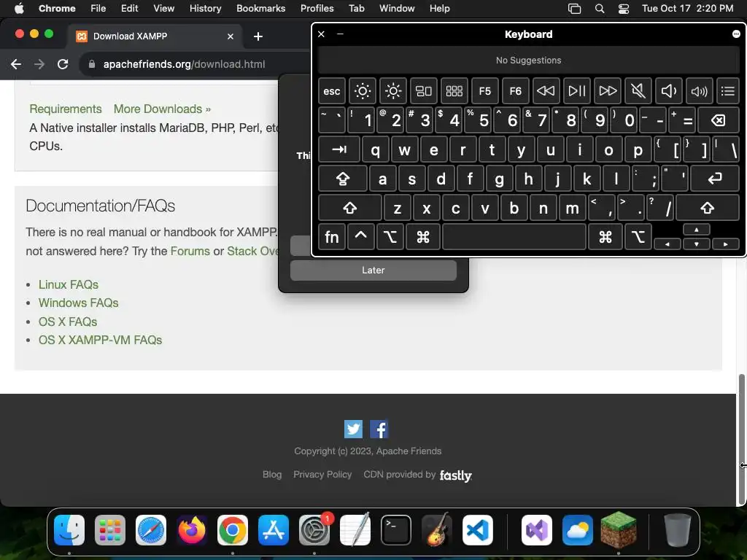This screenshot has height=560, width=747.
Task: Toggle the control key on keyboard
Action: pyautogui.click(x=360, y=237)
